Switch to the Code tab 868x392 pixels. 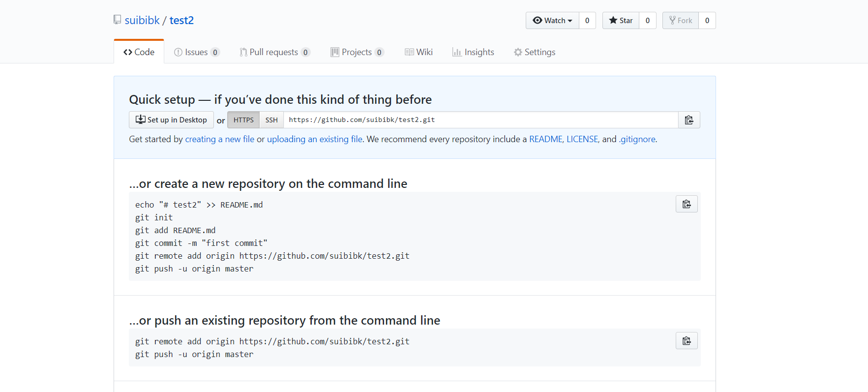pos(139,52)
